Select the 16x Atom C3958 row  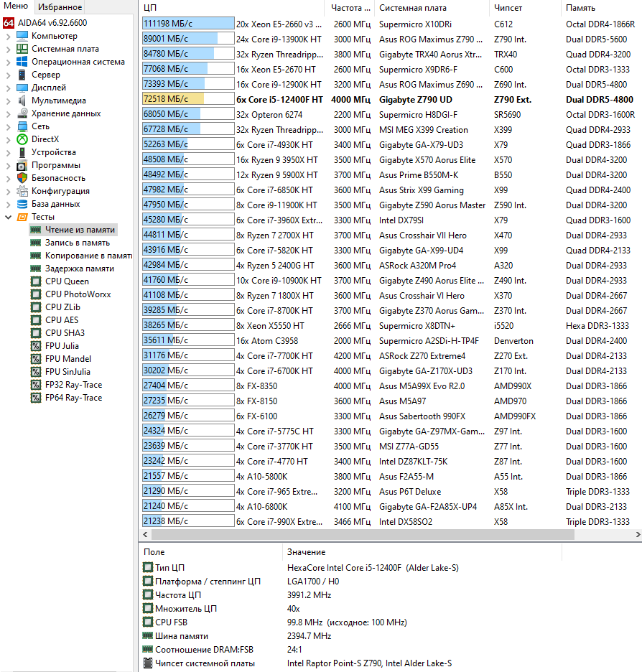391,341
